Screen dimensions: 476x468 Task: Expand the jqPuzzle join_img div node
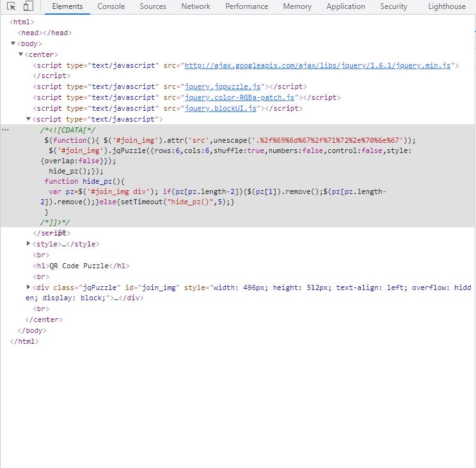pos(28,287)
